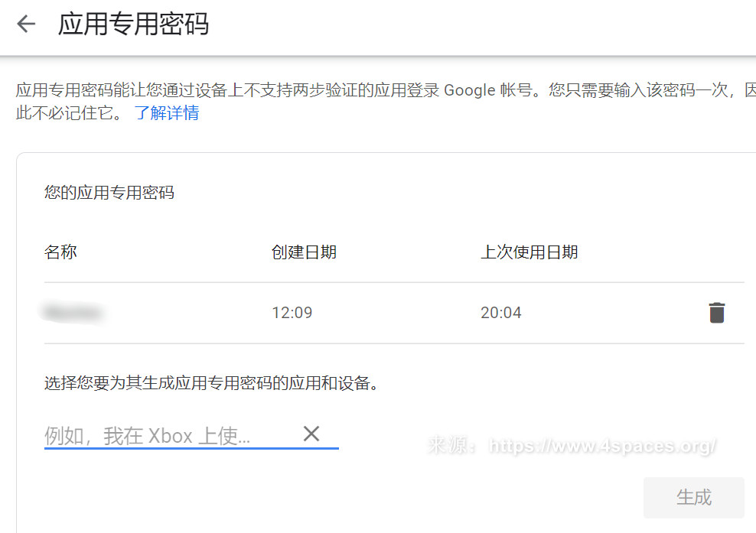Viewport: 756px width, 533px height.
Task: Clear the app name field with X
Action: (311, 434)
